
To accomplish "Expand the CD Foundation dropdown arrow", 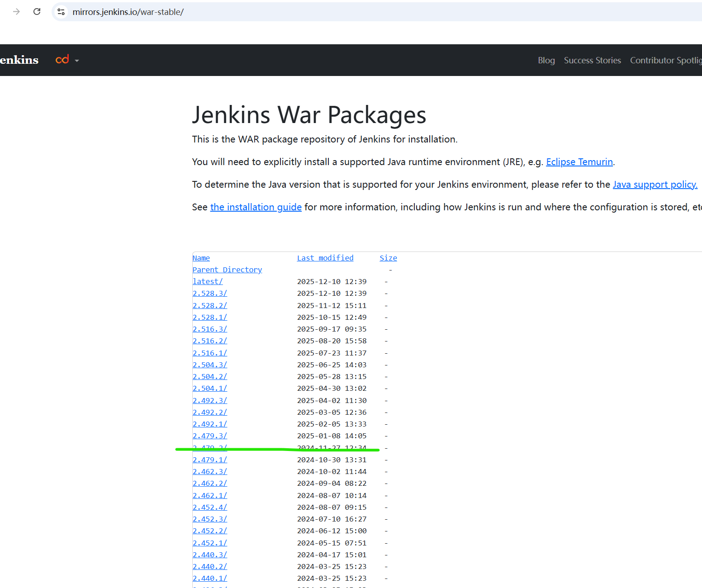I will point(77,61).
